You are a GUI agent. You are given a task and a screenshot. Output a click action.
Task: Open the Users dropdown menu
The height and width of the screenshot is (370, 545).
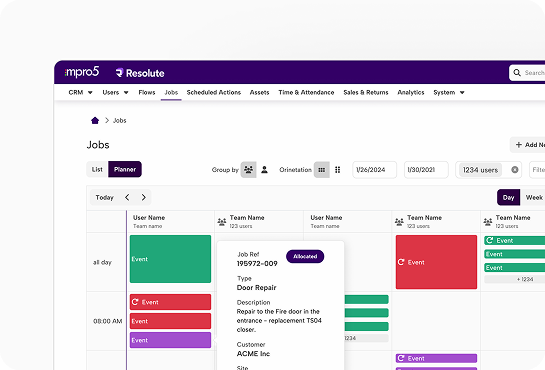(x=115, y=92)
